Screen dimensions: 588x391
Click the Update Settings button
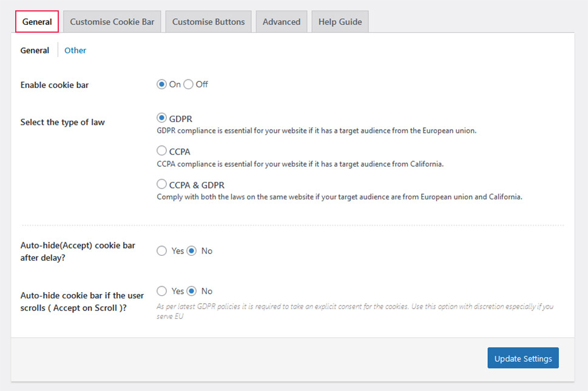point(522,358)
